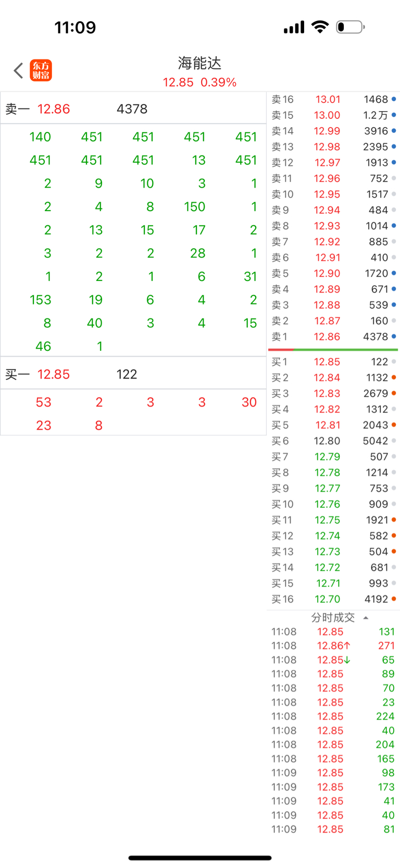Open the 东方财富 orange logo
Image resolution: width=400 pixels, height=868 pixels.
41,70
